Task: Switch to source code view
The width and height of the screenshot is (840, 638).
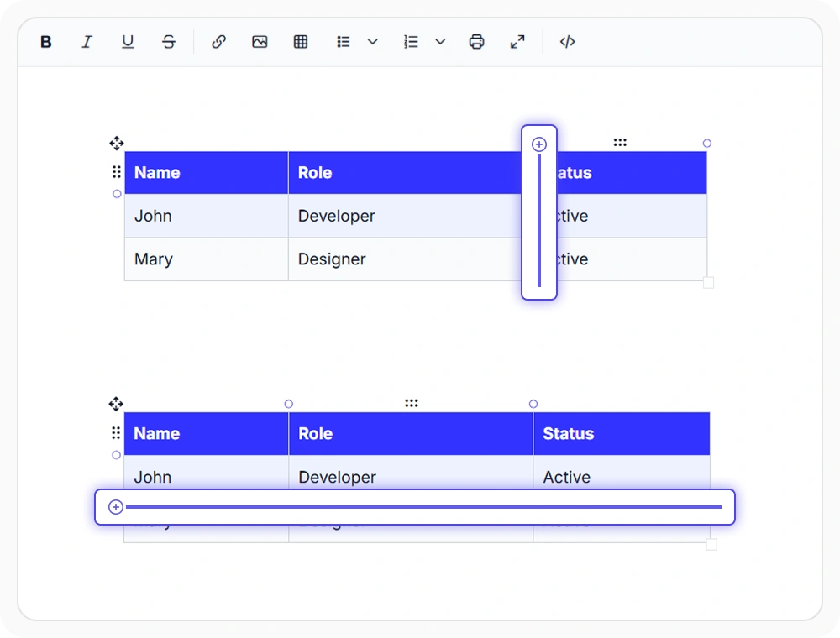Action: click(567, 42)
